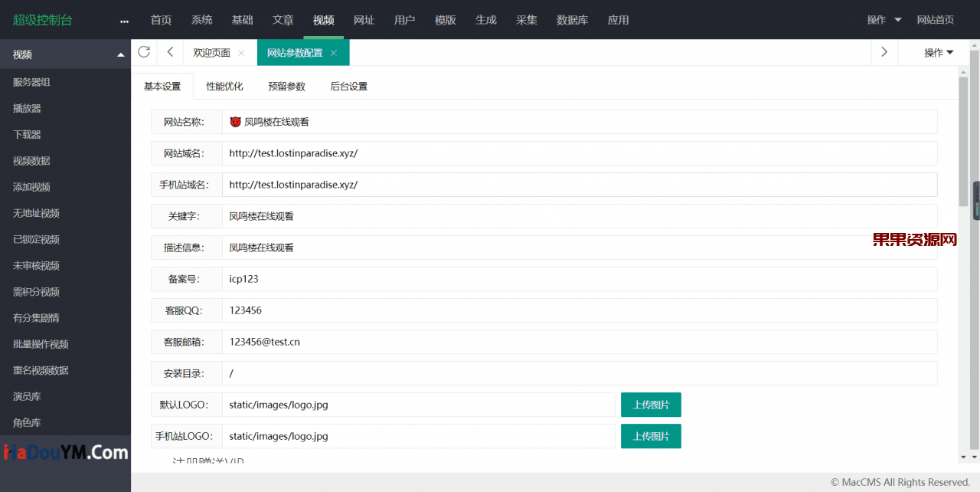Close the 网站参数配置 tab
This screenshot has height=492, width=980.
point(333,54)
